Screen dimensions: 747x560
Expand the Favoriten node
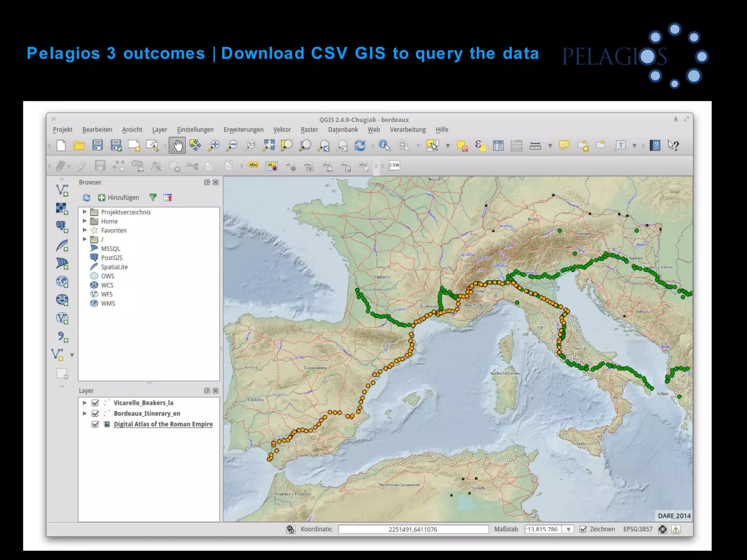85,230
